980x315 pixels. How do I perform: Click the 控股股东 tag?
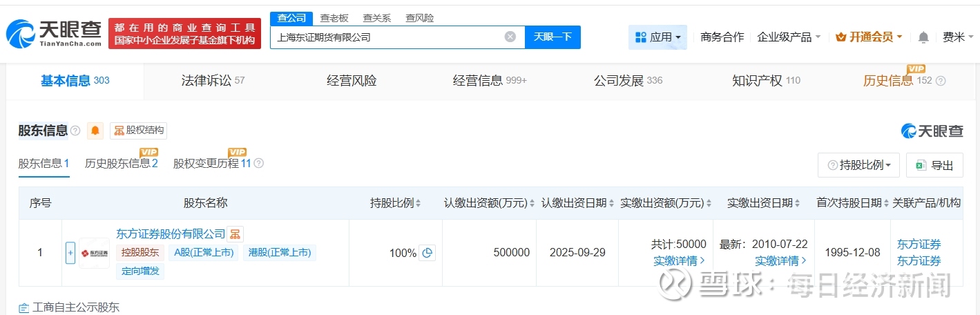tap(140, 253)
